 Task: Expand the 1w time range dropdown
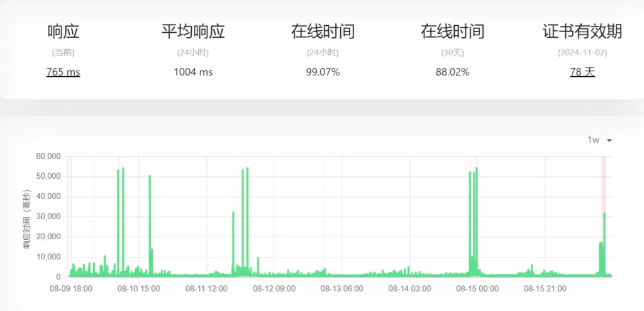(x=599, y=140)
